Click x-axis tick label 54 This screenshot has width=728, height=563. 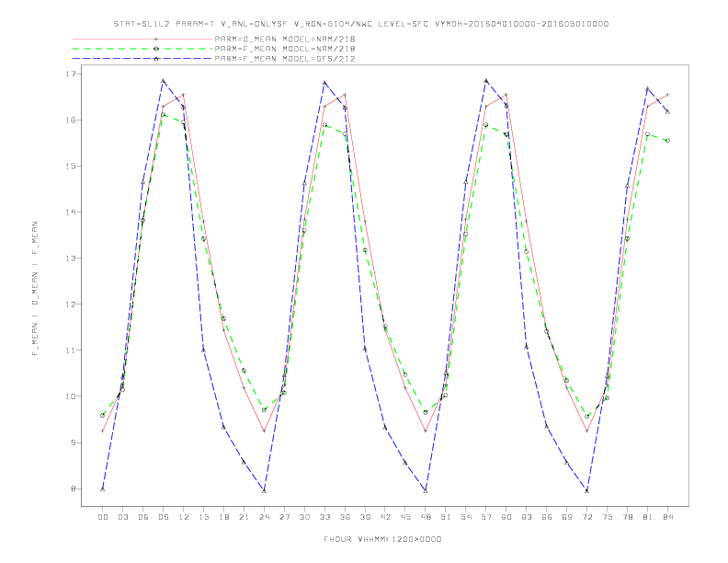click(x=466, y=517)
